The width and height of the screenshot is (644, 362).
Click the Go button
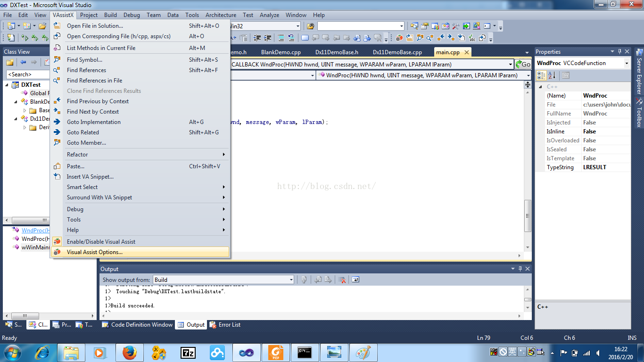(x=523, y=64)
